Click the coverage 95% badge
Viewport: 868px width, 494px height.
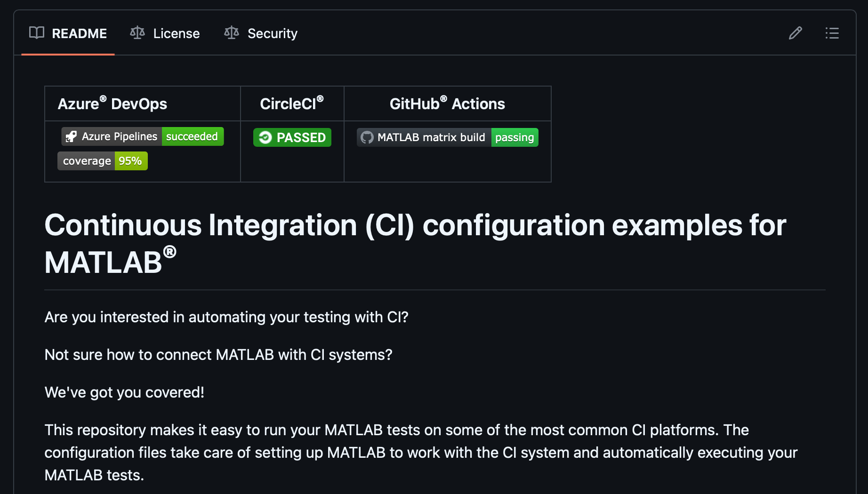[x=103, y=161]
